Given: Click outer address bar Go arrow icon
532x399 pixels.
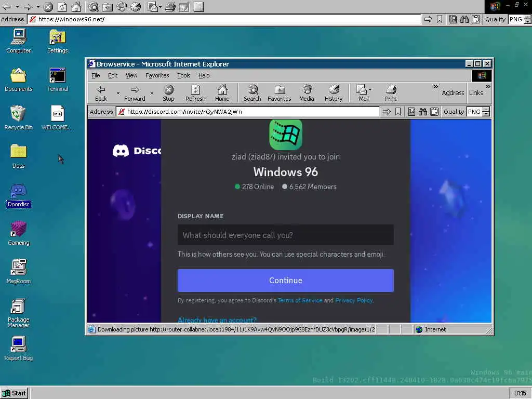Looking at the screenshot, I should [428, 19].
